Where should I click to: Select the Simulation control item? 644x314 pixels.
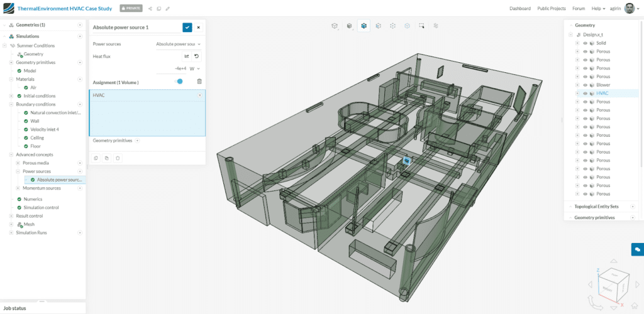[41, 207]
